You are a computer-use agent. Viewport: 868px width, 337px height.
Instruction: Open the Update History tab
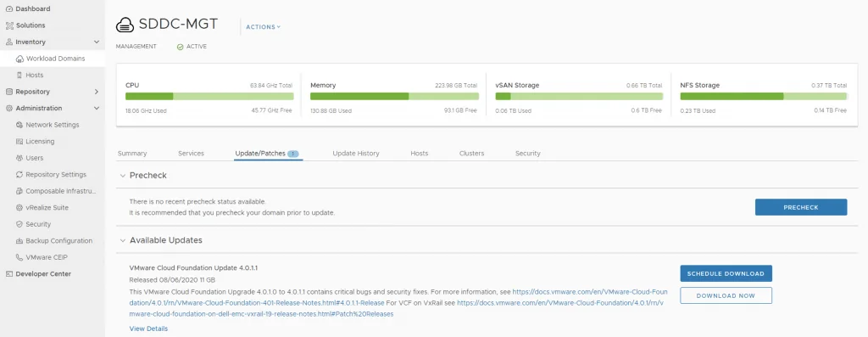point(356,154)
